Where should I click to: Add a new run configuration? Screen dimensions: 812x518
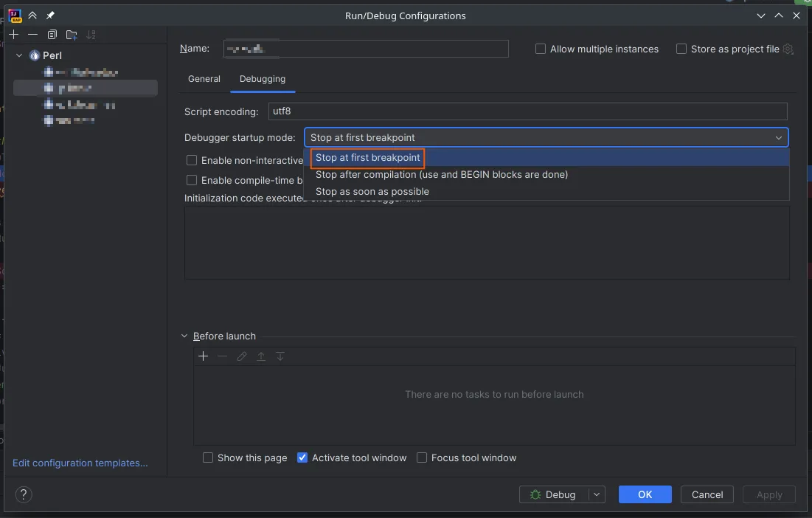click(x=13, y=35)
